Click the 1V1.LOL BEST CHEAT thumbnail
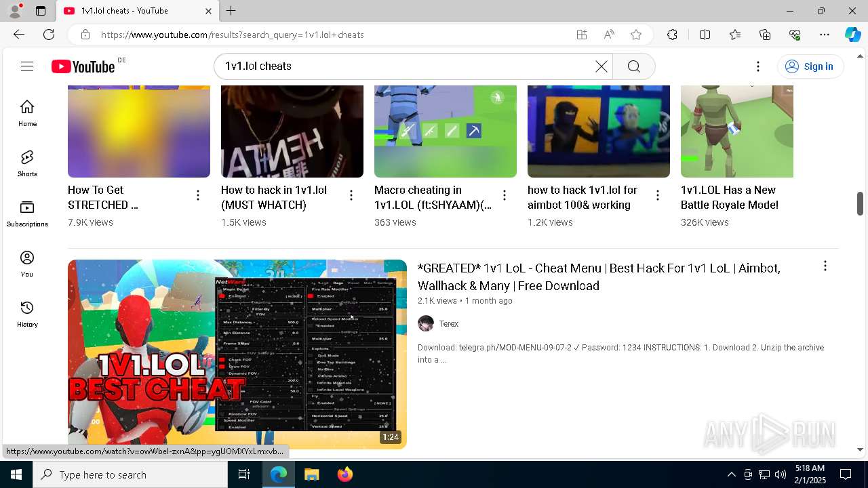868x488 pixels. (x=237, y=354)
